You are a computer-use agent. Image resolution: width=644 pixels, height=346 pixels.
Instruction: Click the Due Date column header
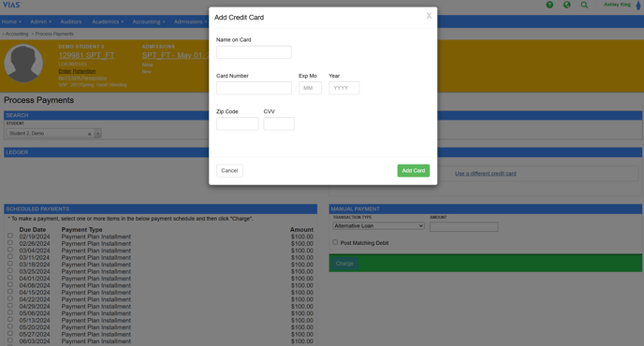click(33, 230)
